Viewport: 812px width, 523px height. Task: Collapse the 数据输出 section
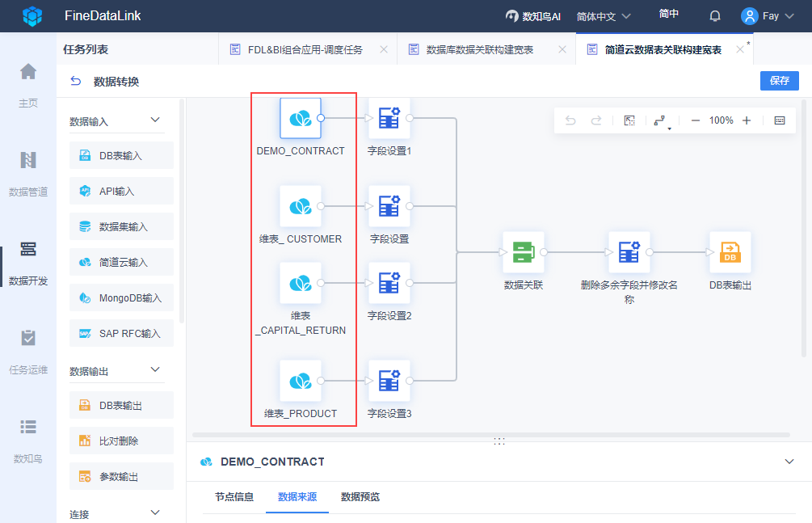tap(155, 370)
